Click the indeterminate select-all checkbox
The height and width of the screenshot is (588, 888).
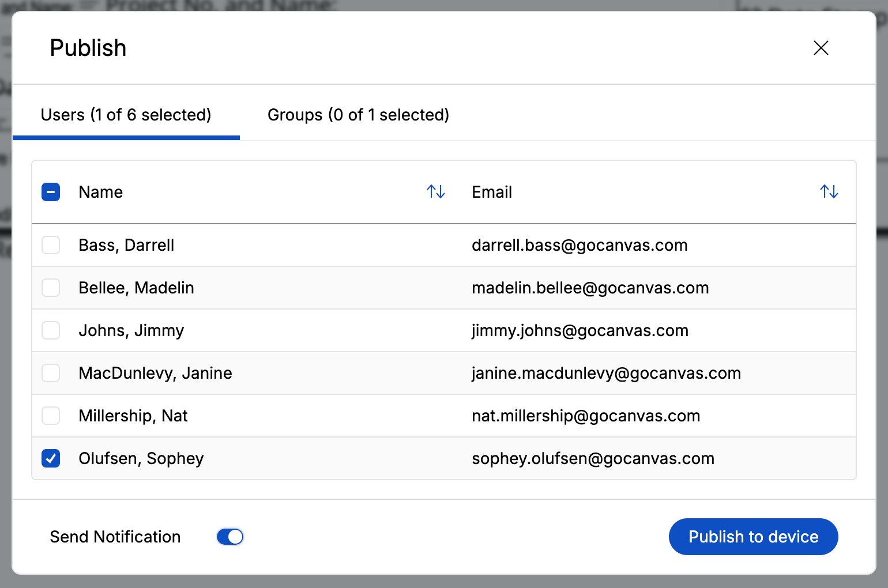51,191
